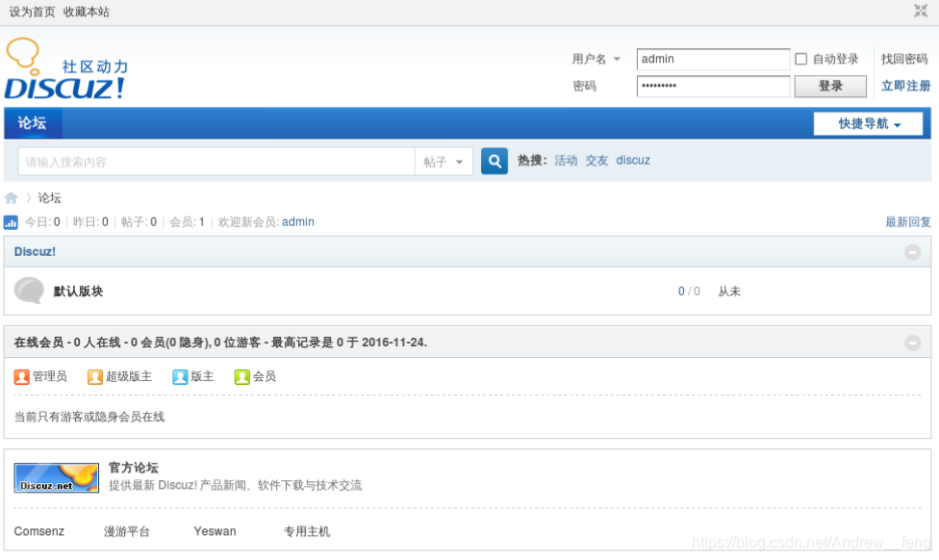Click the statistics bar chart icon
This screenshot has width=939, height=560.
coord(11,223)
